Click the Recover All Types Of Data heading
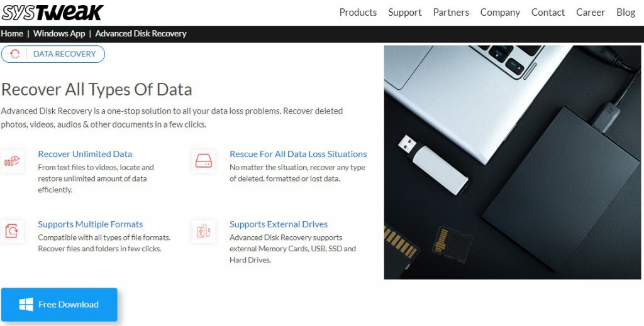644x326 pixels. pyautogui.click(x=96, y=89)
